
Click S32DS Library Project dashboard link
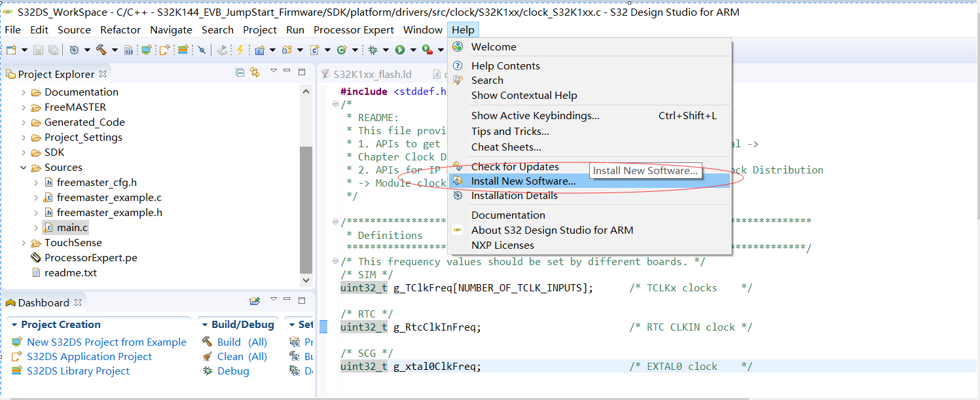click(x=78, y=371)
